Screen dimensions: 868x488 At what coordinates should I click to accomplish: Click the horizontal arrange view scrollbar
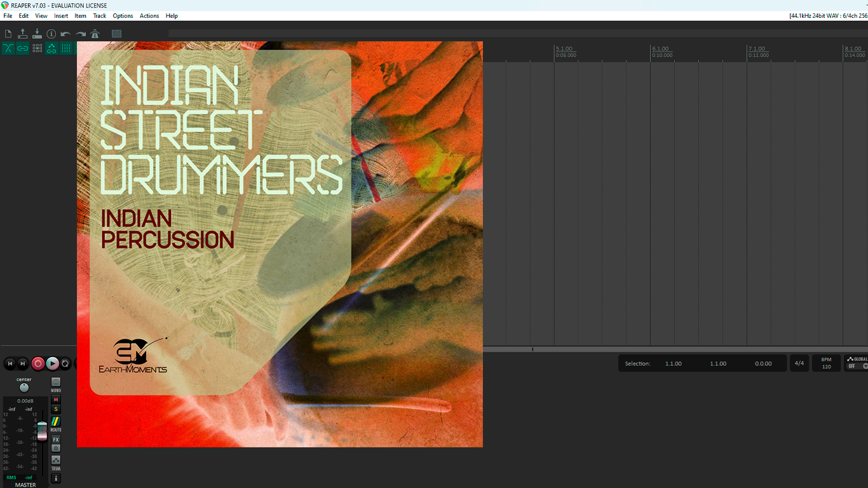click(675, 349)
